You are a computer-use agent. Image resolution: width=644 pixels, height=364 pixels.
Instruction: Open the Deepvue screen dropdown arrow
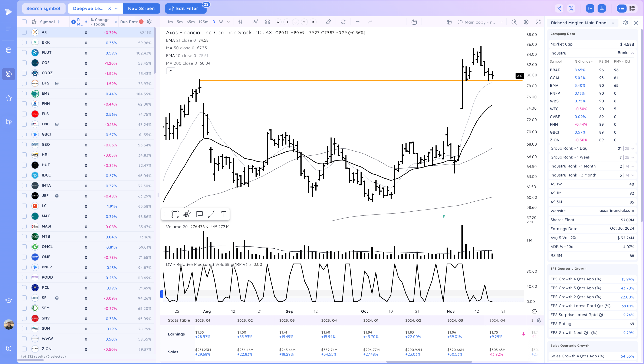[116, 8]
